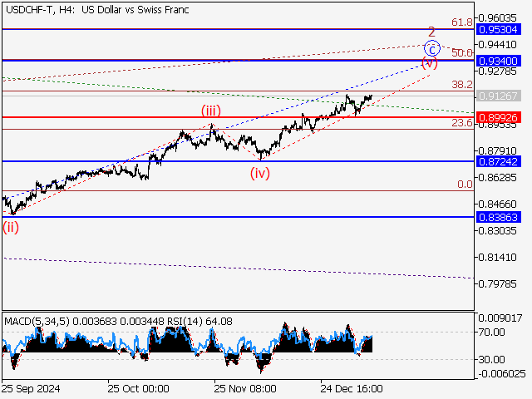Select the red wave (v) label
The height and width of the screenshot is (399, 532).
coord(429,63)
